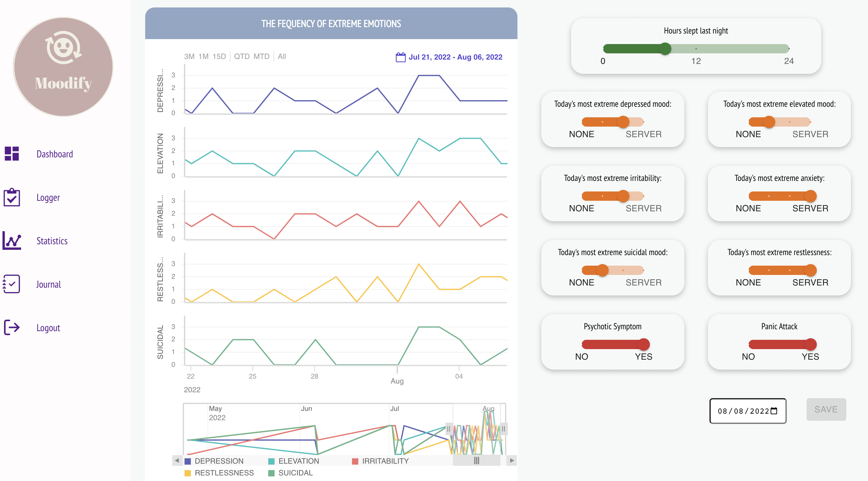Click the Jul 21 - Aug 06 date range selector

(455, 57)
